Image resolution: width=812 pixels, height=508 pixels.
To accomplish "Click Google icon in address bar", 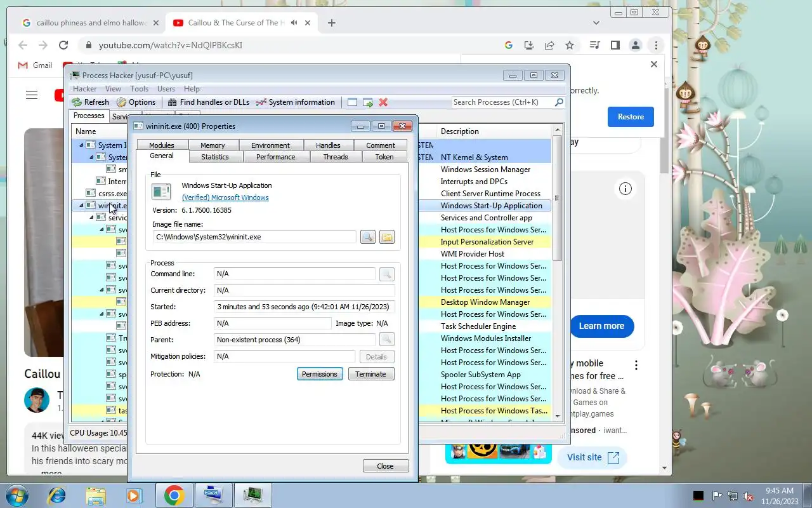I will (x=509, y=45).
